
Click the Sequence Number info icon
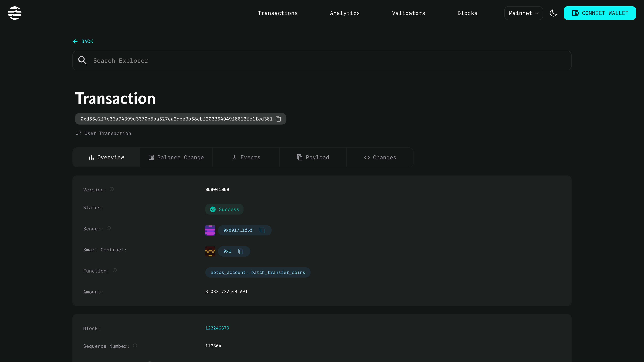point(135,346)
